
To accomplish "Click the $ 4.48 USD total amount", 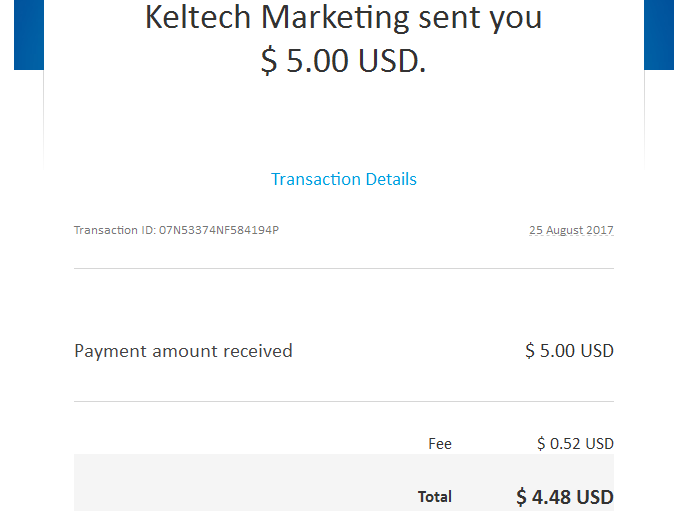I will click(565, 497).
